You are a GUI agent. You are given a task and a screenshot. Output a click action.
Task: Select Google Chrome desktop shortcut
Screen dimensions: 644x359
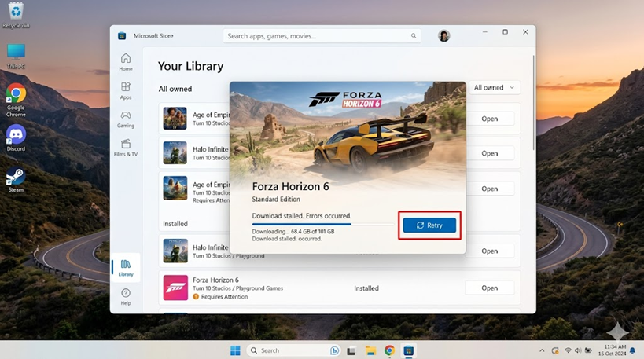tap(16, 101)
